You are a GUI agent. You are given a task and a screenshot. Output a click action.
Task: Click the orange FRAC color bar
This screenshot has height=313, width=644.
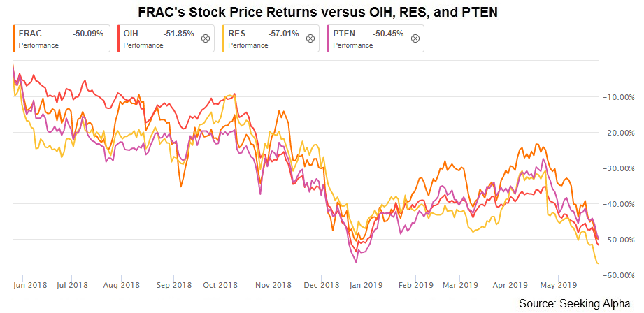click(13, 38)
